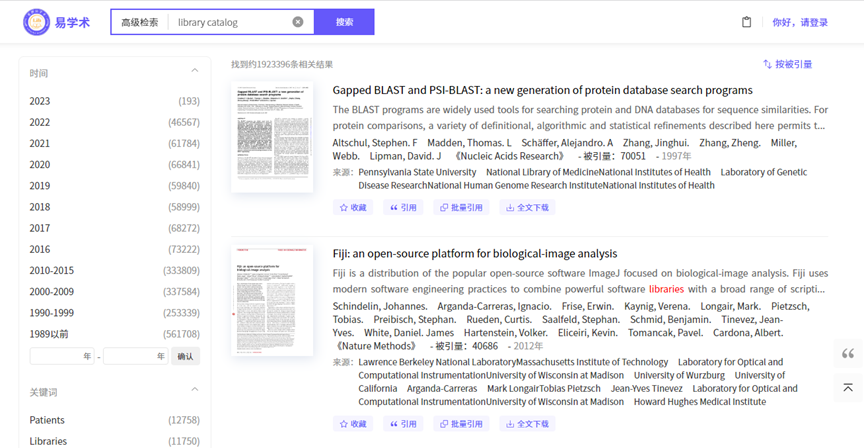The image size is (864, 448).
Task: Open the Fiji open-source platform title link
Action: click(x=474, y=253)
